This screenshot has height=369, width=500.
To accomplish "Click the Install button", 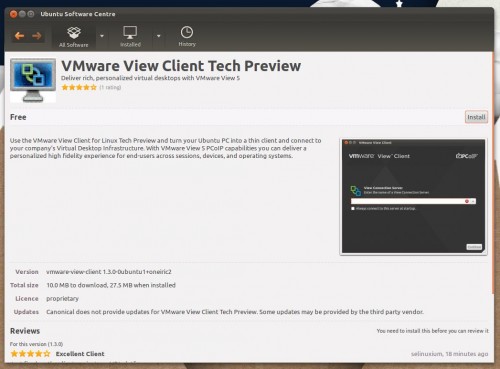I will point(476,117).
